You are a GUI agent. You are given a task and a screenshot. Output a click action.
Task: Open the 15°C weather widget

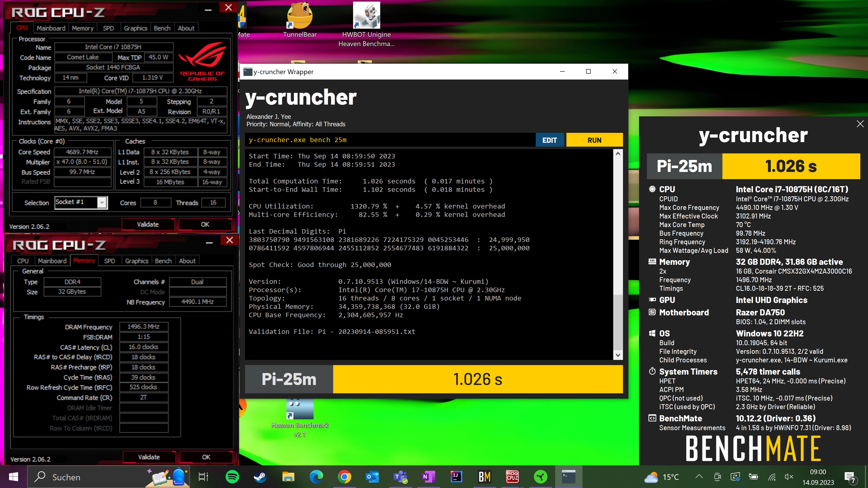click(x=661, y=477)
